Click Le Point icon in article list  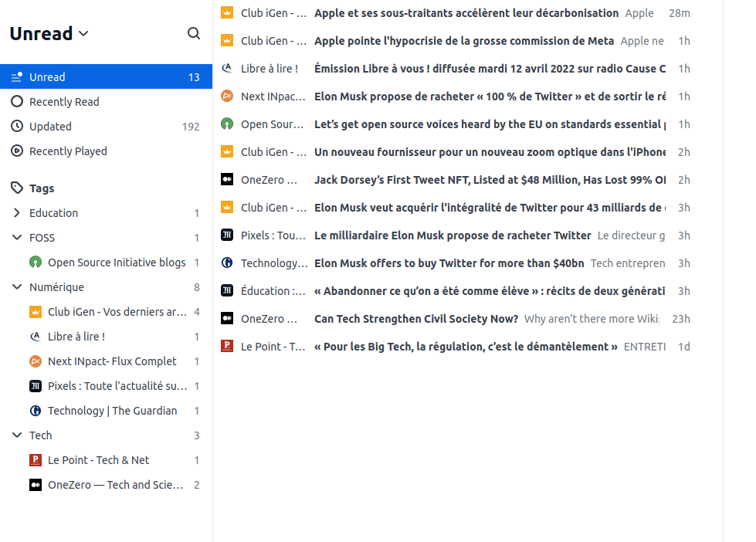[x=227, y=346]
